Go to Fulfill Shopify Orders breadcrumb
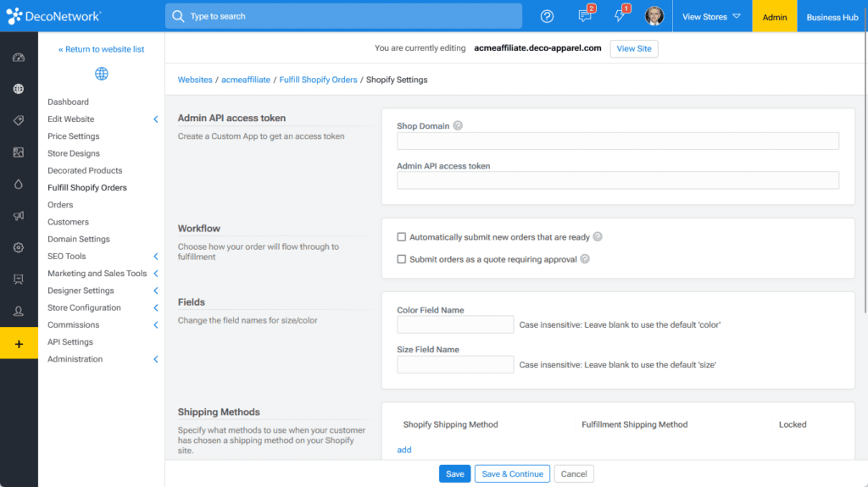This screenshot has width=868, height=487. [x=319, y=80]
